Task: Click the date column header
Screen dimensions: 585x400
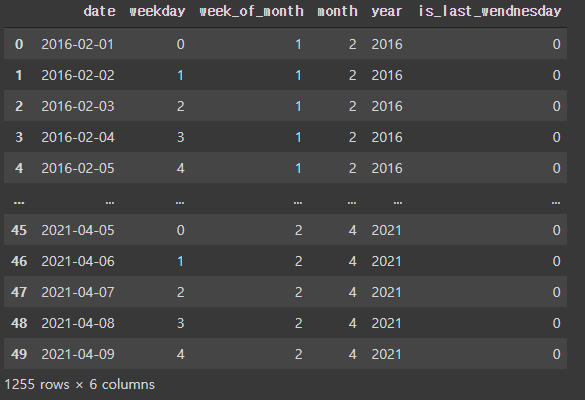Action: 99,11
